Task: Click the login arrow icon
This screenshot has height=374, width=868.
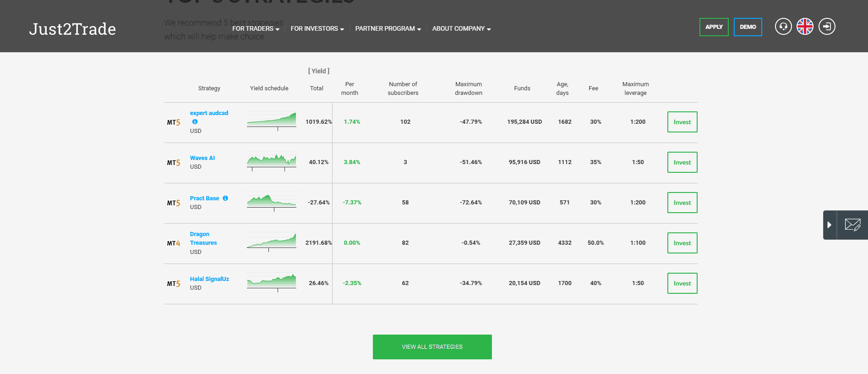Action: click(827, 27)
